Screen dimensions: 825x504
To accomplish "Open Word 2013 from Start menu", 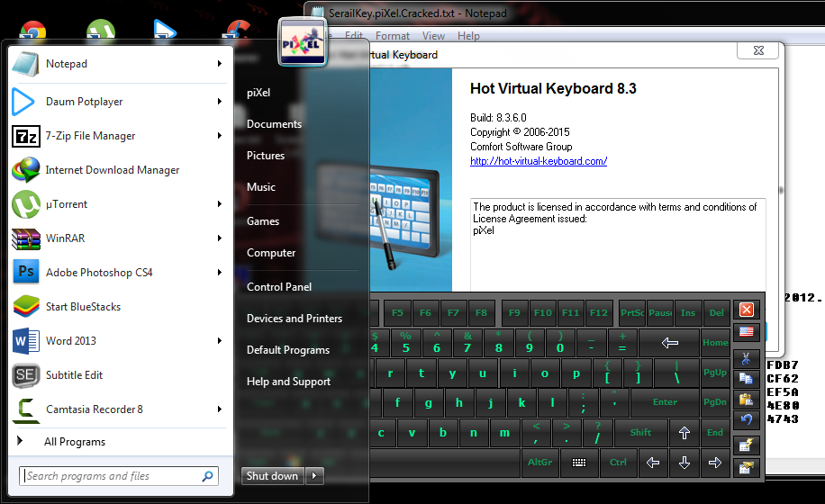I will click(x=119, y=340).
